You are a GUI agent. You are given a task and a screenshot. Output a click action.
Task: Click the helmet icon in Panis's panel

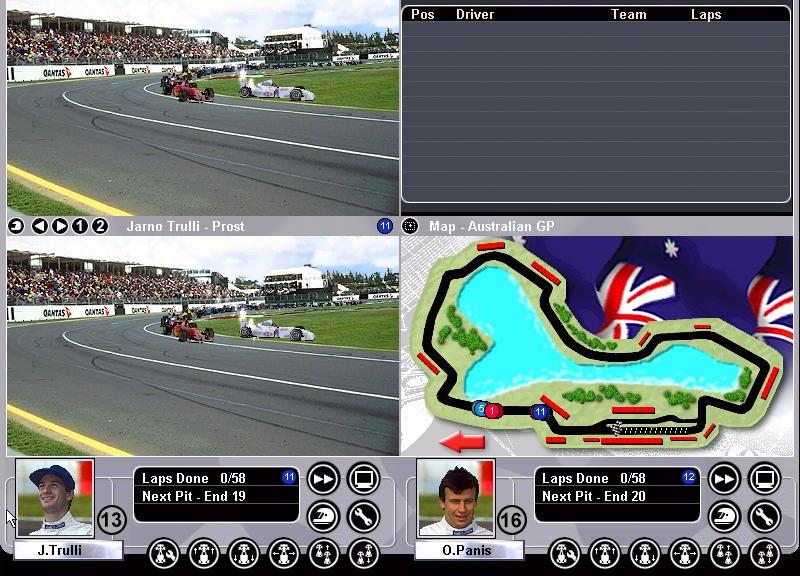tap(724, 517)
